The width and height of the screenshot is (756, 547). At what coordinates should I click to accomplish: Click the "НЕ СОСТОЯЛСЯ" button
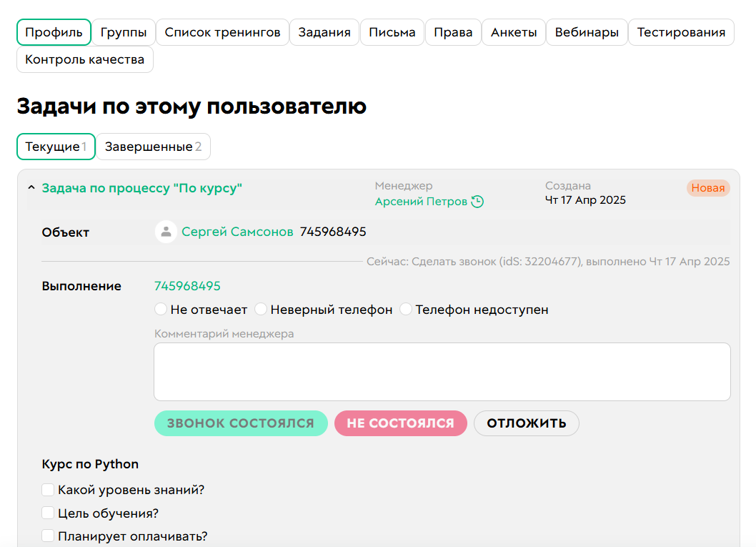(x=400, y=423)
